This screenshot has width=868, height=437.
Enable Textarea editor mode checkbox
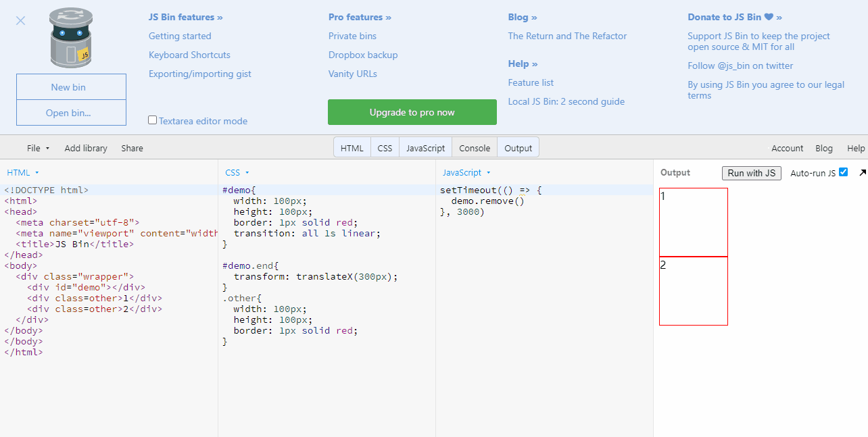pyautogui.click(x=152, y=120)
